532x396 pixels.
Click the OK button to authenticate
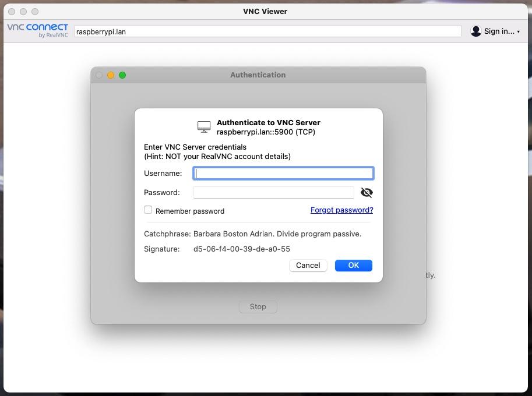[x=353, y=266]
